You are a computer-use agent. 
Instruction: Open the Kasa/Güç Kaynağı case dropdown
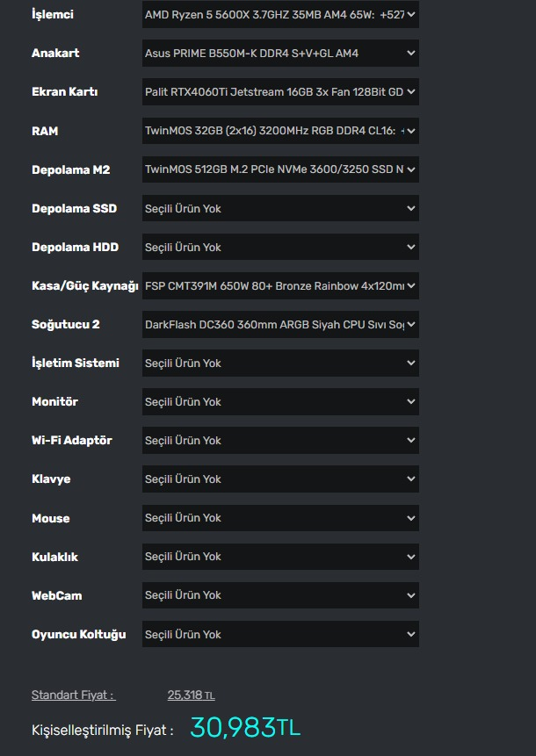280,285
